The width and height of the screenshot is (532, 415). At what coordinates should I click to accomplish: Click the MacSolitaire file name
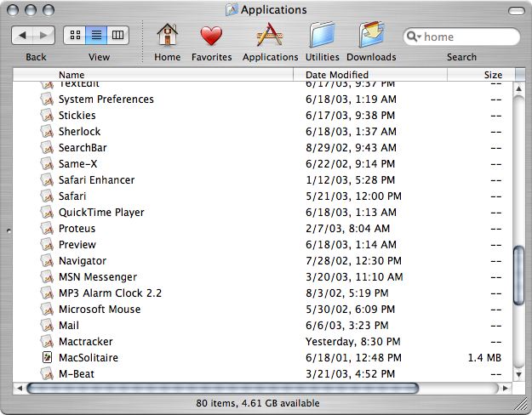click(89, 358)
